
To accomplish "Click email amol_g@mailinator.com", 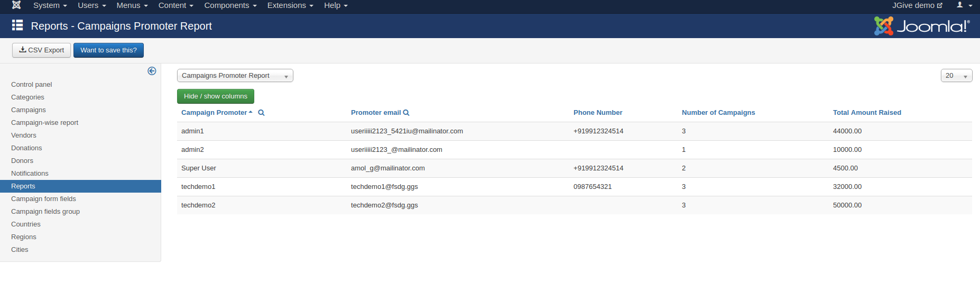I will click(388, 168).
